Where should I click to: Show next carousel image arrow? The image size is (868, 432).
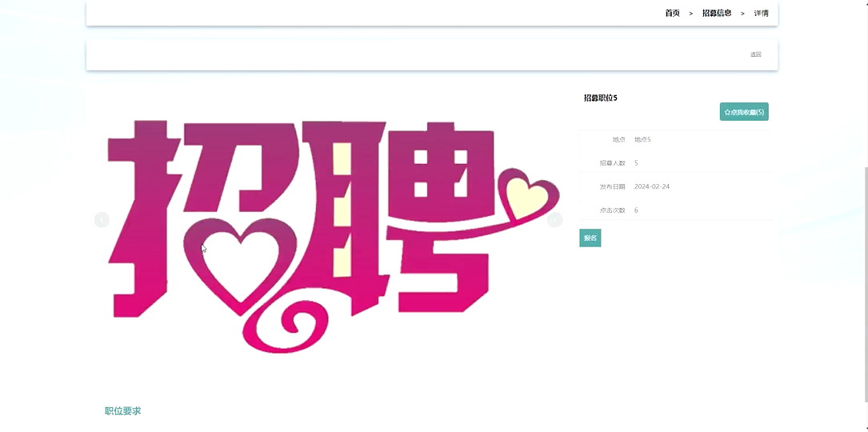[x=554, y=220]
